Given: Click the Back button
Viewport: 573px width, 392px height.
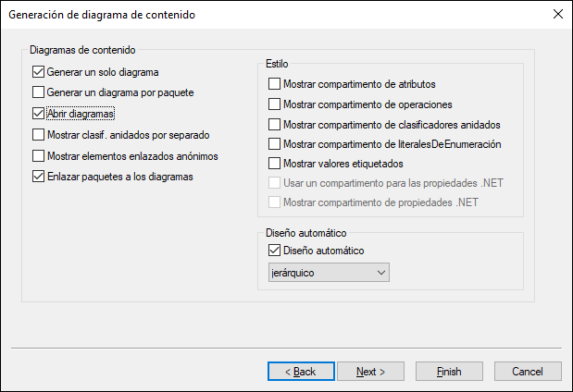Looking at the screenshot, I should [300, 371].
